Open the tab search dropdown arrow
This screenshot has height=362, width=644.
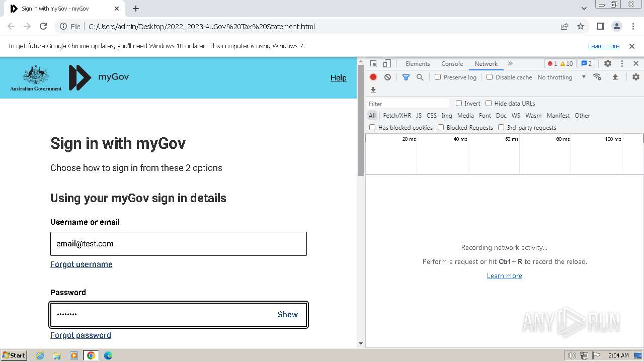point(584,9)
